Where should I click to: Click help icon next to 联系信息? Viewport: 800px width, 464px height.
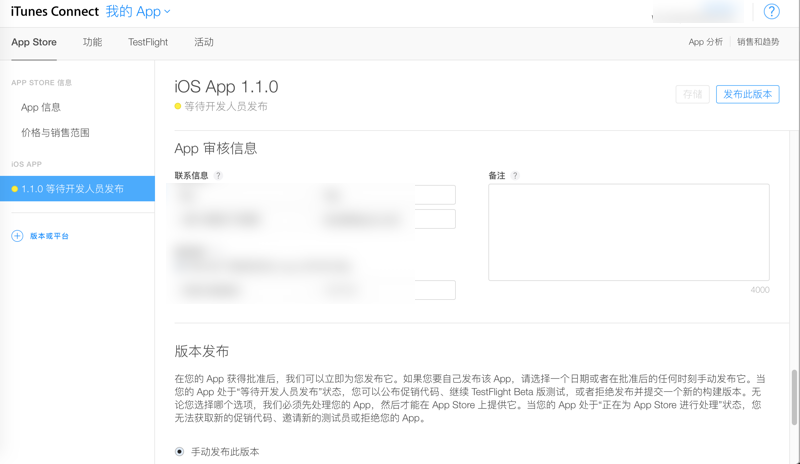[x=218, y=176]
